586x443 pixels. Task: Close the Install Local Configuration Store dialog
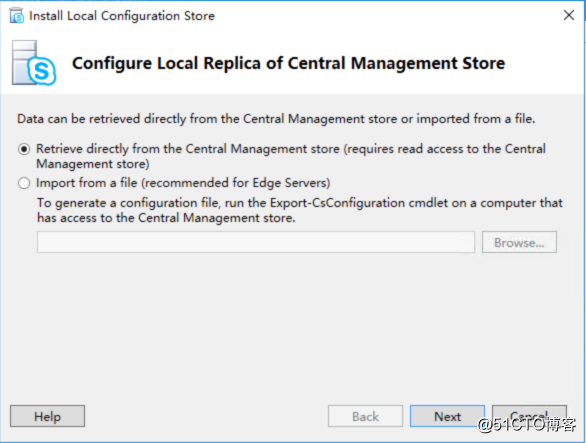tap(569, 15)
